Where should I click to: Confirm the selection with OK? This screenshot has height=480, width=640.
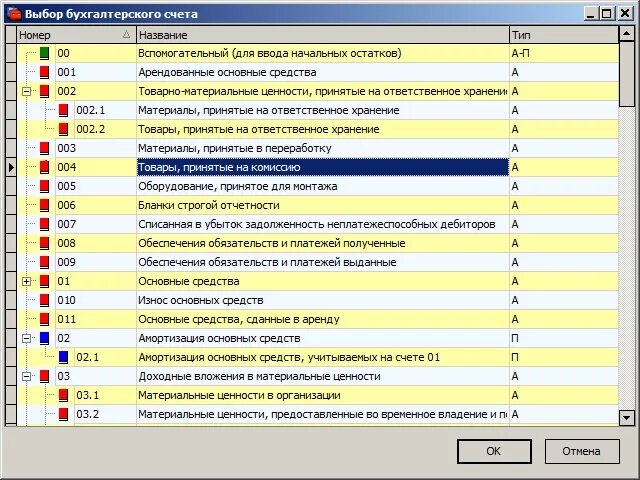pyautogui.click(x=494, y=451)
